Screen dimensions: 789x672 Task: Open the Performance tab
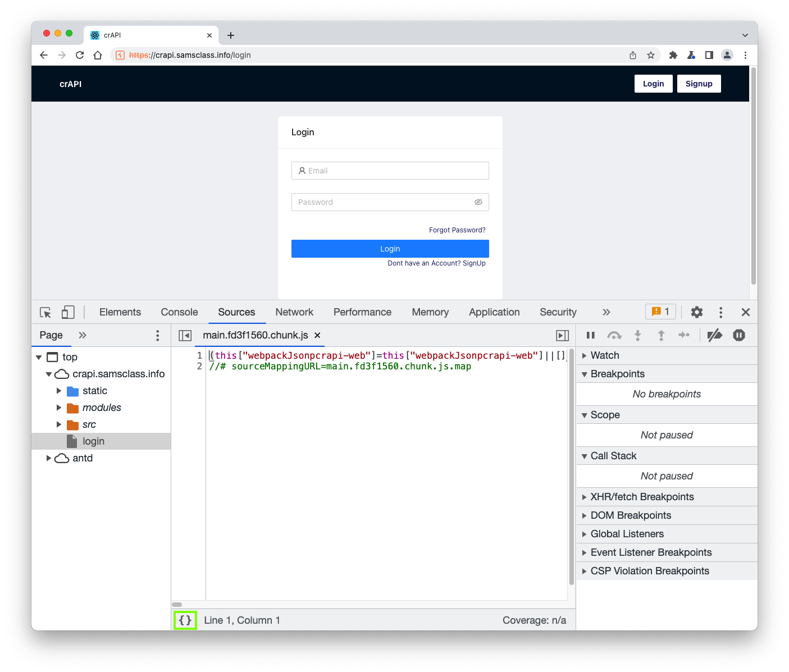[x=362, y=312]
